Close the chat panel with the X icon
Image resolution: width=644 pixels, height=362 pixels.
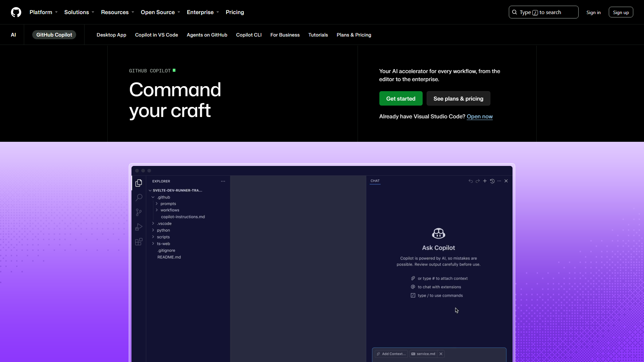point(506,181)
